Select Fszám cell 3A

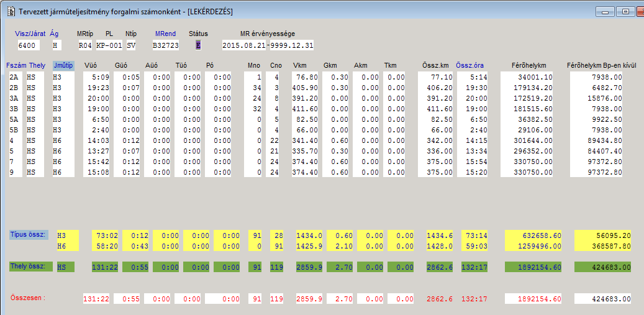click(x=16, y=98)
